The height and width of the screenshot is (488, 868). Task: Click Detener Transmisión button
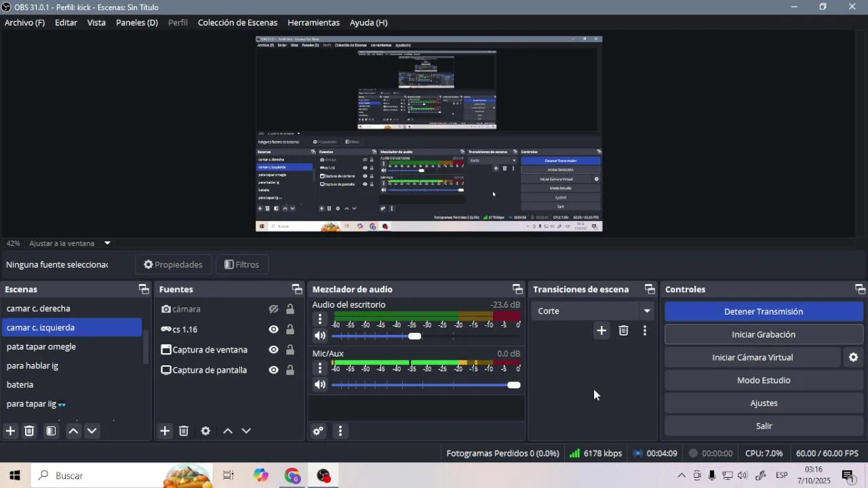[764, 312]
